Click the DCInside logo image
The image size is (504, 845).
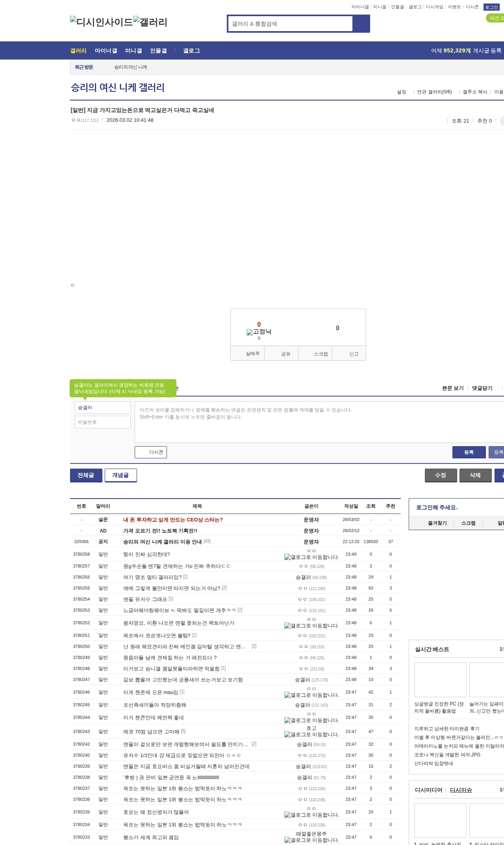click(101, 22)
